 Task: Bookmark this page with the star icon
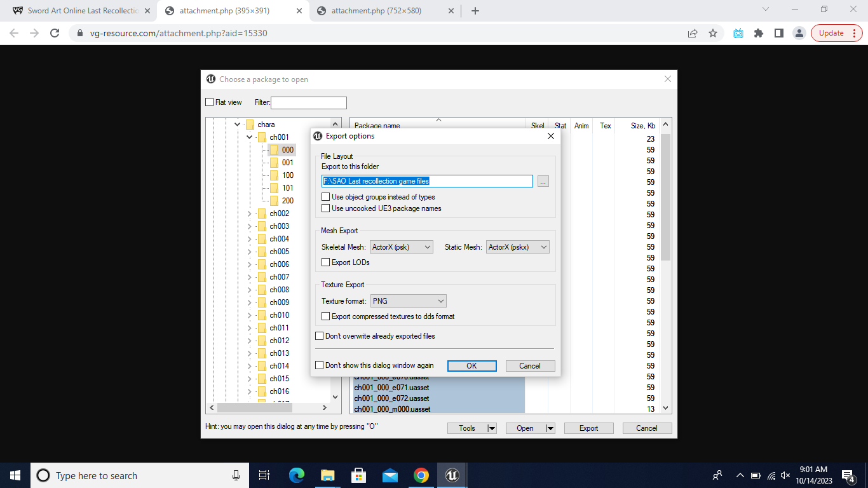coord(713,33)
